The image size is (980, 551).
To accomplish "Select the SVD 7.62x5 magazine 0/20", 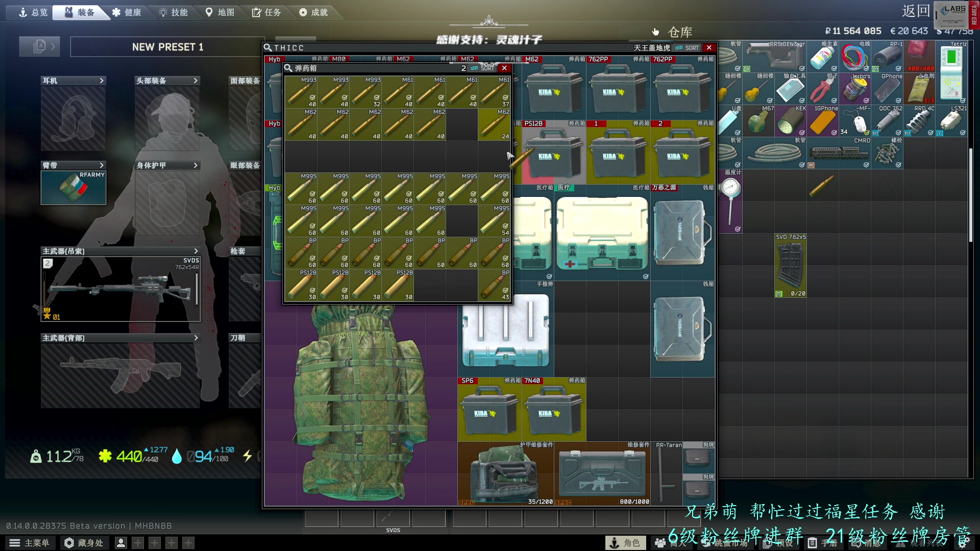I will pos(790,265).
